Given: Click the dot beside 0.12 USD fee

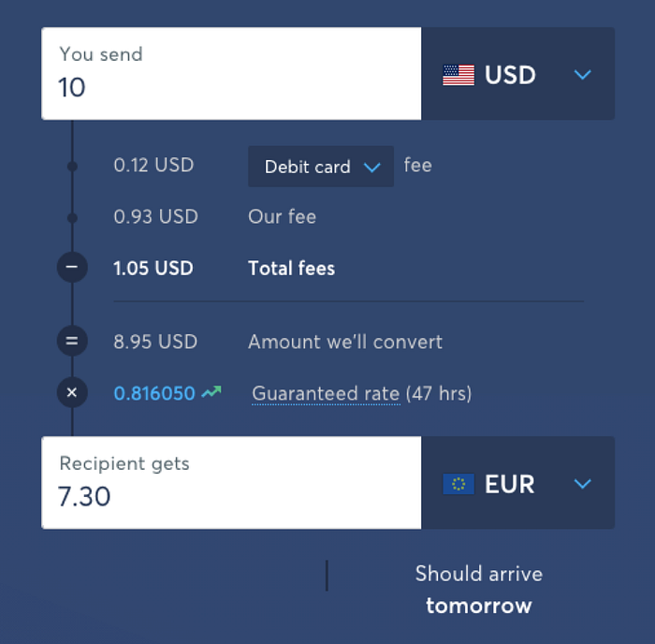Looking at the screenshot, I should click(x=72, y=167).
